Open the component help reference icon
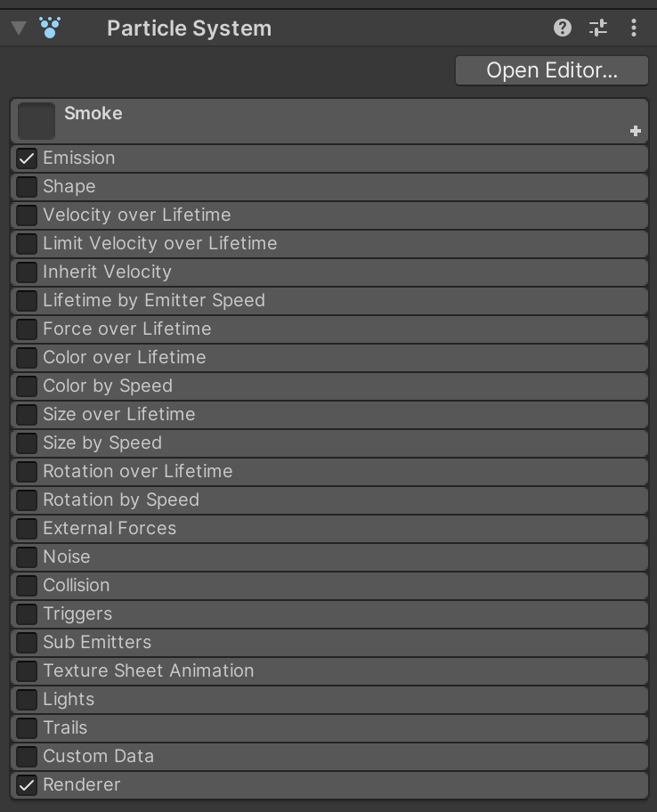The height and width of the screenshot is (812, 657). (x=562, y=28)
